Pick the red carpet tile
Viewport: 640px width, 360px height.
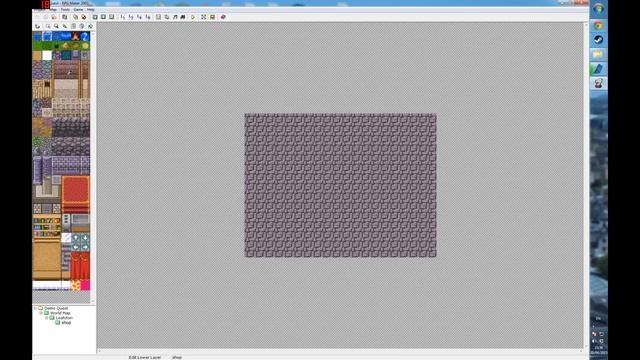click(x=76, y=191)
